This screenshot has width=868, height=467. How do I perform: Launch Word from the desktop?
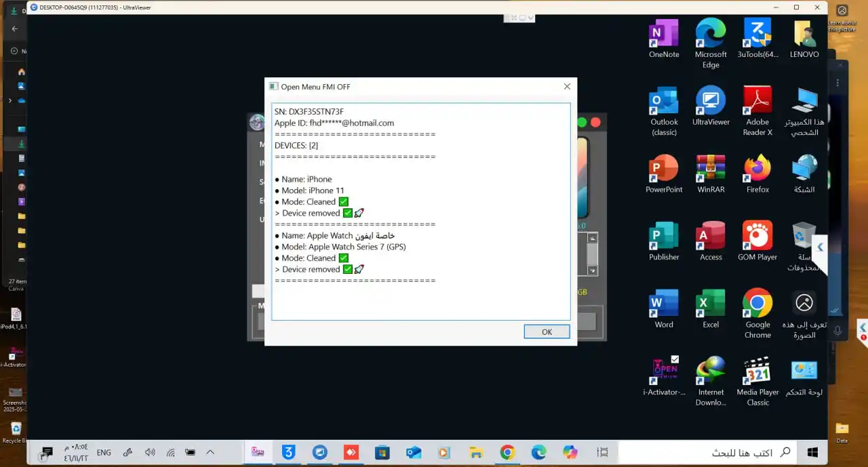664,309
